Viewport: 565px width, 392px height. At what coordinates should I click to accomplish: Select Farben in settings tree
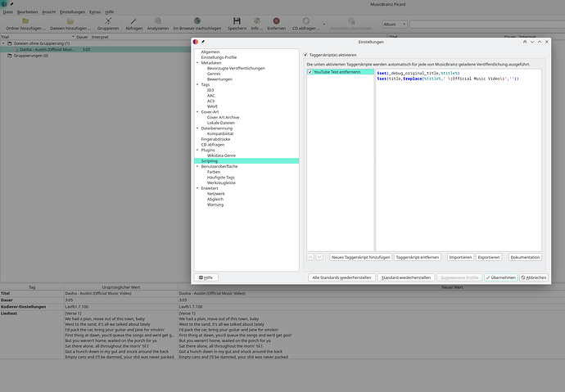[214, 172]
